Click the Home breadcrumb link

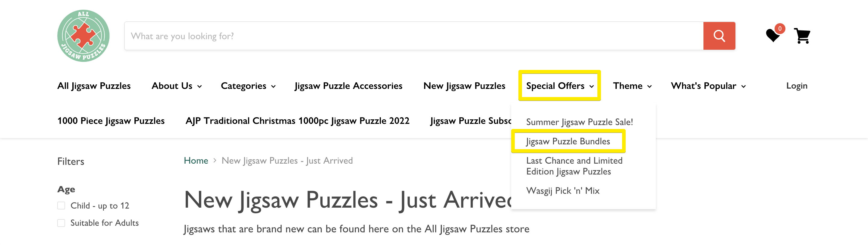196,161
